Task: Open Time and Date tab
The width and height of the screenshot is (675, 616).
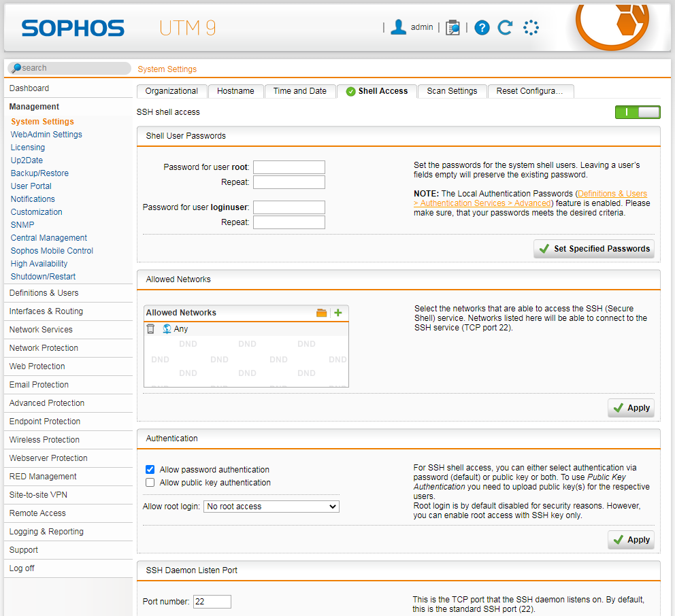Action: click(x=300, y=91)
